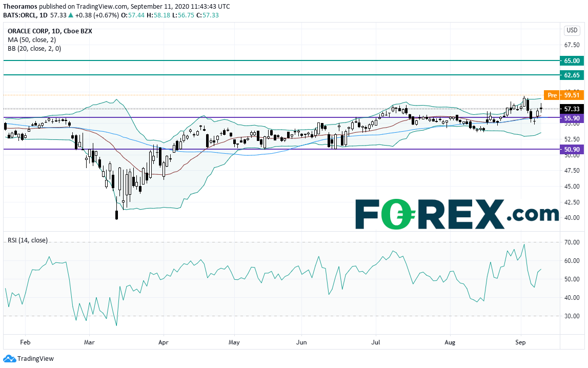Click the 45.00 price axis value
This screenshot has width=588, height=368.
pos(572,186)
